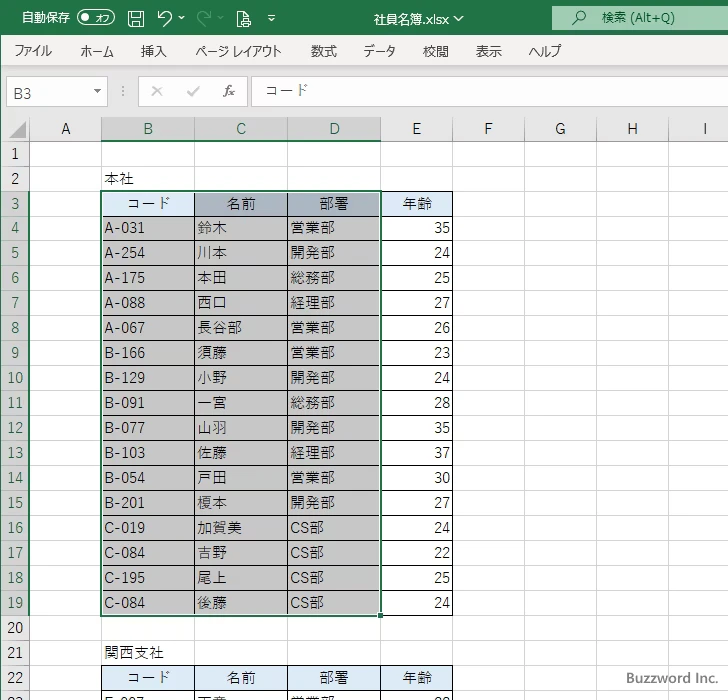
Task: Open the 社員名簿.xlsx file name dropdown
Action: point(459,19)
